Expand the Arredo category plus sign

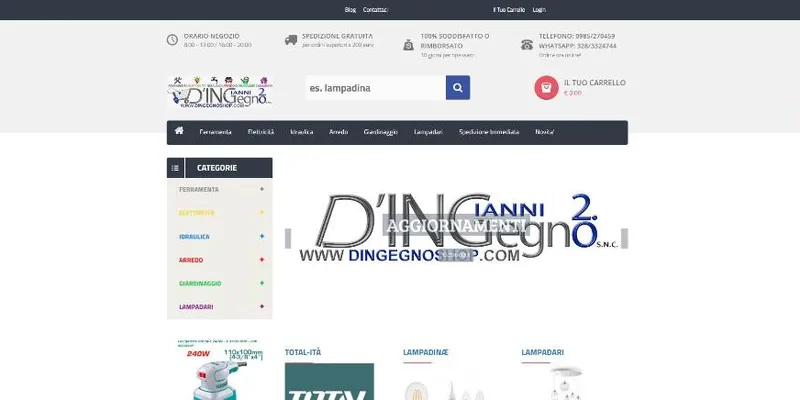pyautogui.click(x=262, y=260)
